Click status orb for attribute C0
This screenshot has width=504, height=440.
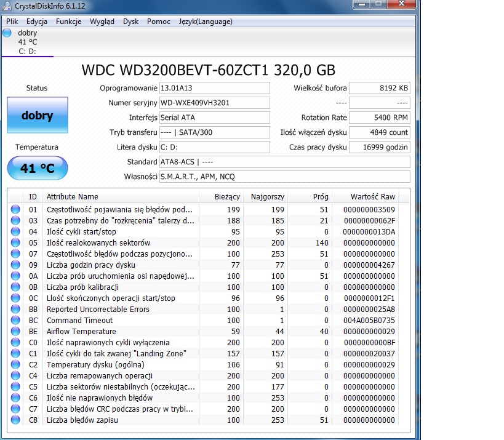coord(15,343)
